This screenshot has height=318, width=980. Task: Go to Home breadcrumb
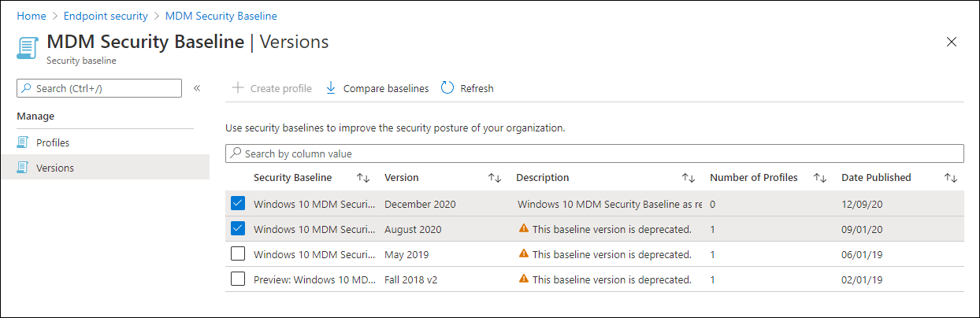tap(32, 16)
